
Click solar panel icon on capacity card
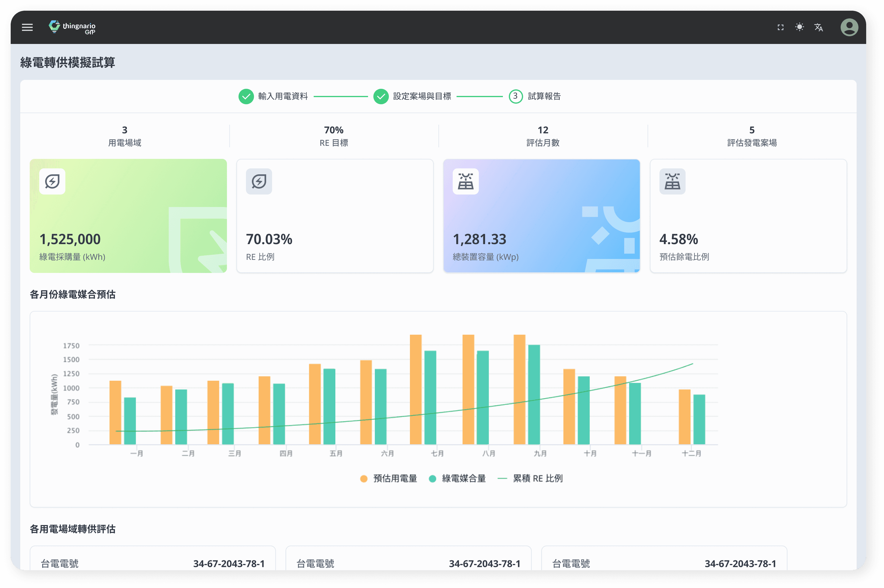point(465,181)
